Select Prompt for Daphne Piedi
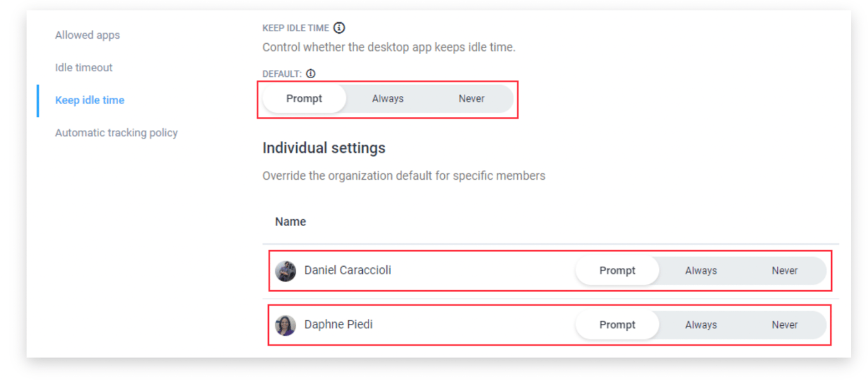Screen dimensions: 868x381 pyautogui.click(x=617, y=325)
